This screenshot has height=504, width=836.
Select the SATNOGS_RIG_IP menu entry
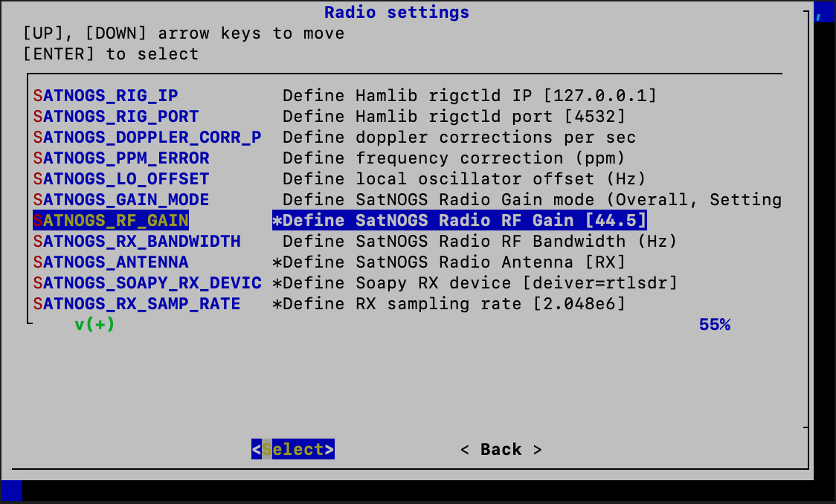coord(105,95)
